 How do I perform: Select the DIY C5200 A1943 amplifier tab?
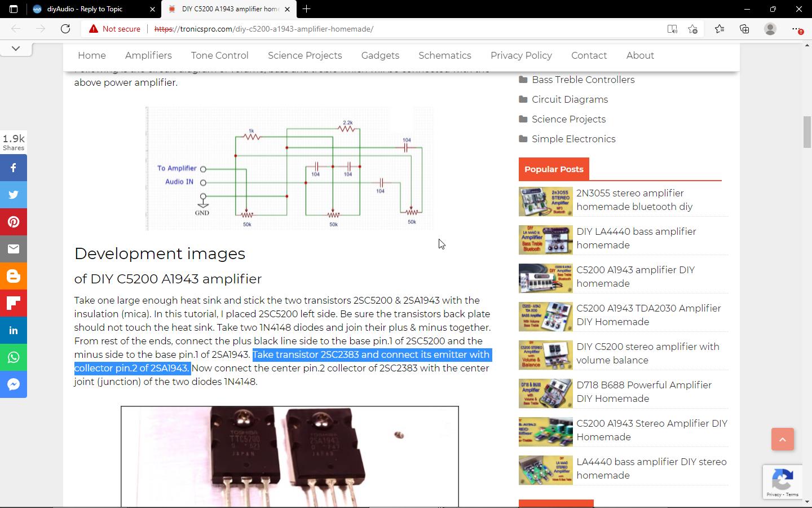coord(230,9)
